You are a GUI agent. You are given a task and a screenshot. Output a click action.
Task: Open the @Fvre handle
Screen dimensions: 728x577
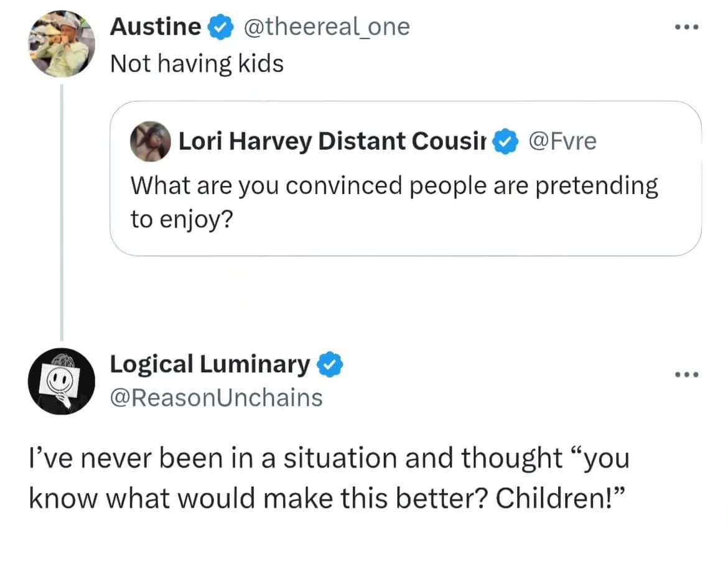point(562,142)
